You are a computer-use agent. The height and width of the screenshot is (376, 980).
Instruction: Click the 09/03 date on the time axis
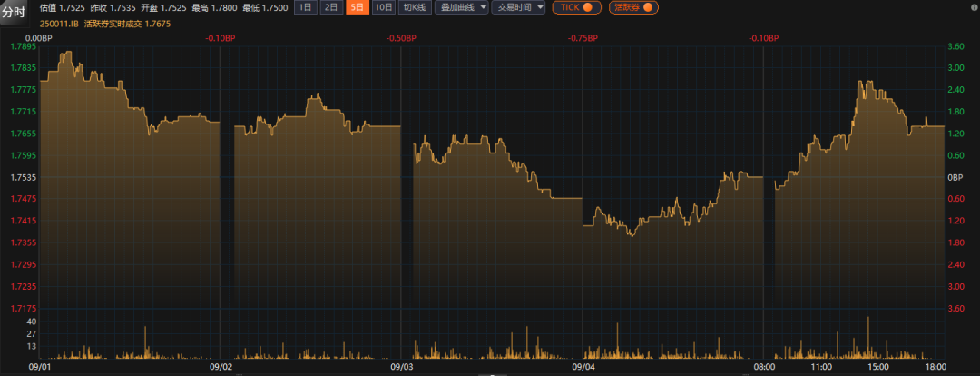tap(402, 367)
